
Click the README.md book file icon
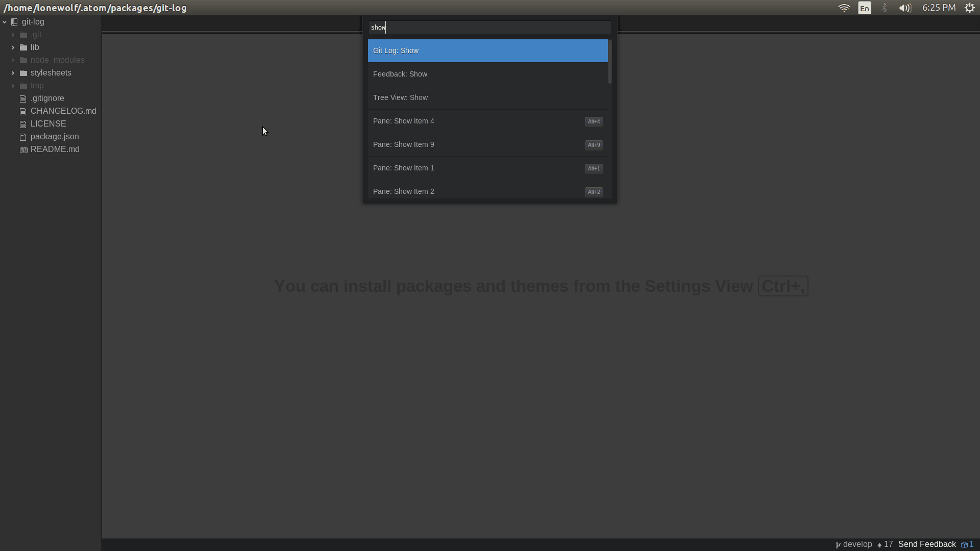[x=23, y=149]
